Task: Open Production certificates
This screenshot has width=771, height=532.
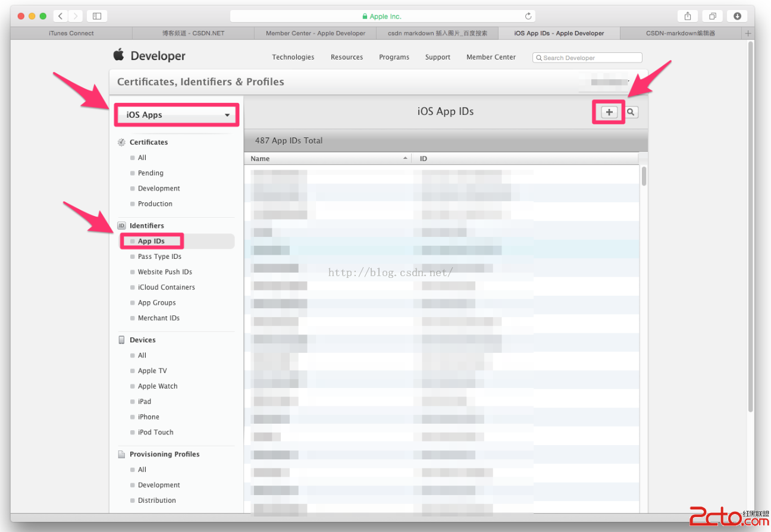Action: coord(155,204)
